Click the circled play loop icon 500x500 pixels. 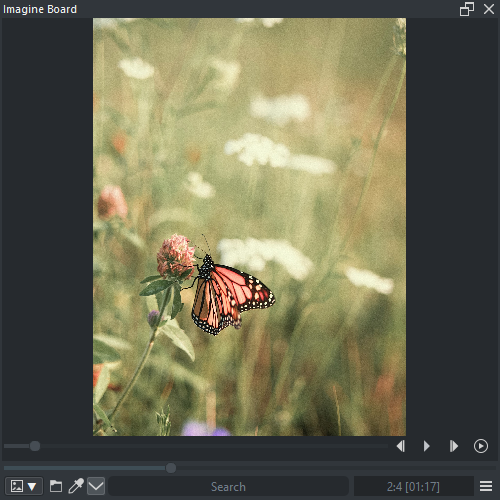481,446
